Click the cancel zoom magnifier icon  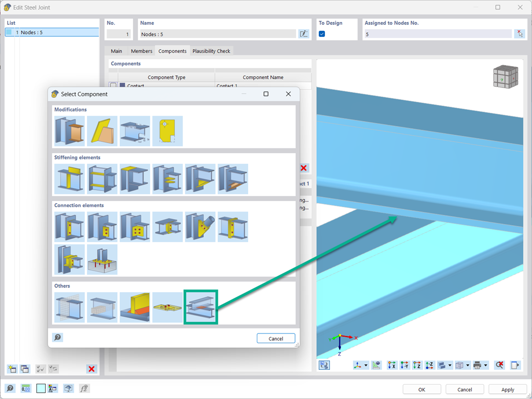coord(499,365)
